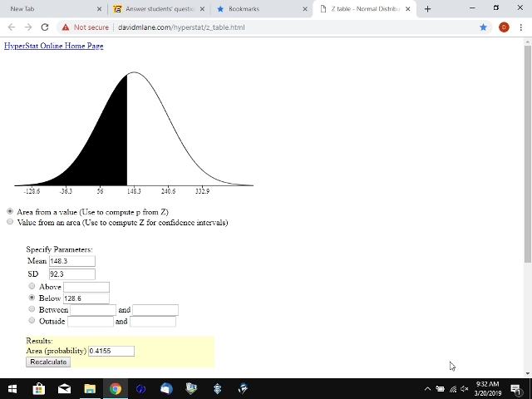Click the SD input field
Image resolution: width=532 pixels, height=399 pixels.
point(72,274)
